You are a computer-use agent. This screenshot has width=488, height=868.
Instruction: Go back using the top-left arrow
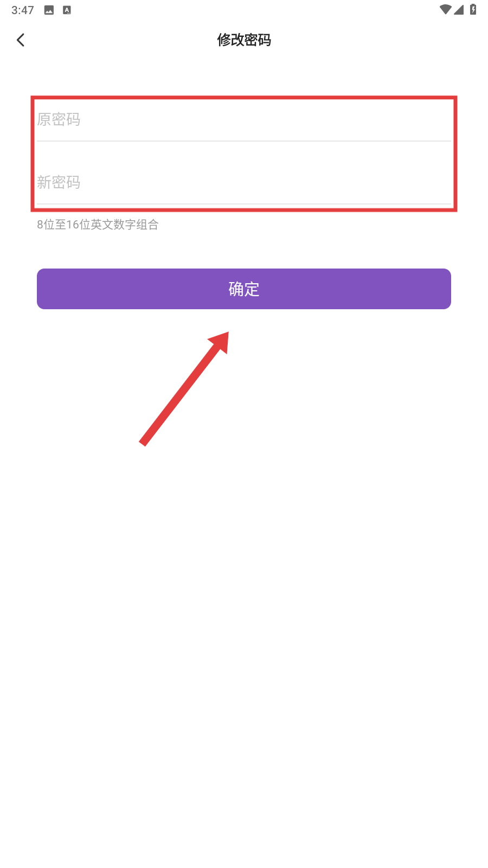[x=21, y=40]
